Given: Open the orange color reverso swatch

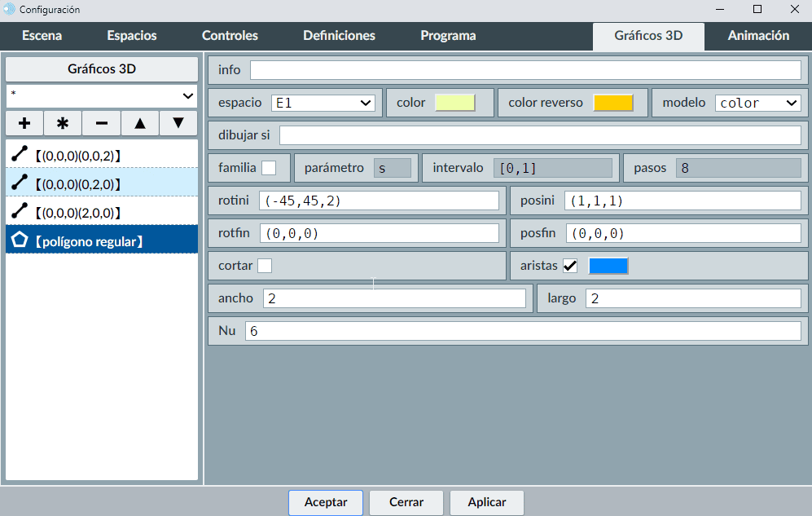Looking at the screenshot, I should (x=612, y=103).
